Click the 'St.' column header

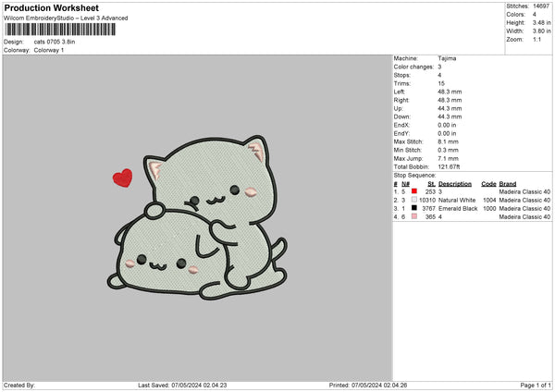[431, 184]
